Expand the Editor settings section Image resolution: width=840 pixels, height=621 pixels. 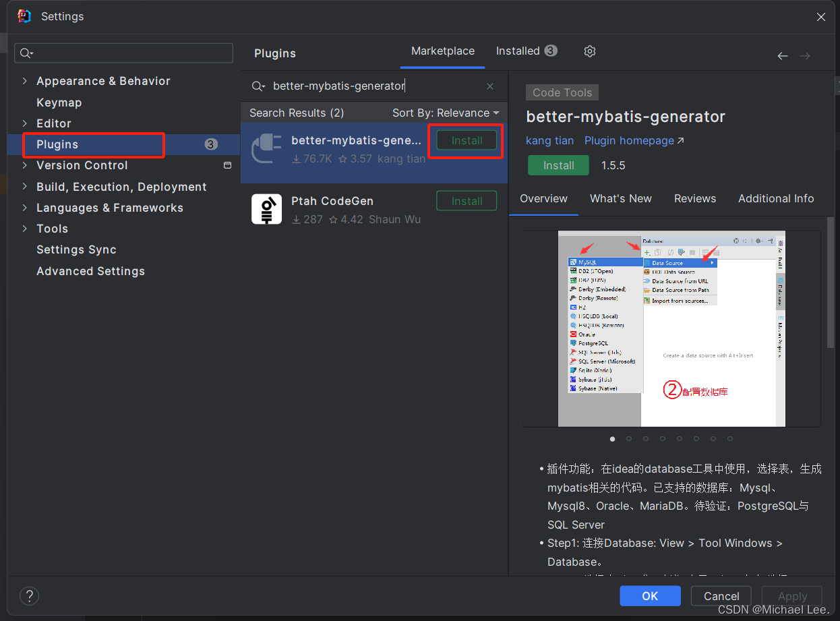(x=25, y=123)
